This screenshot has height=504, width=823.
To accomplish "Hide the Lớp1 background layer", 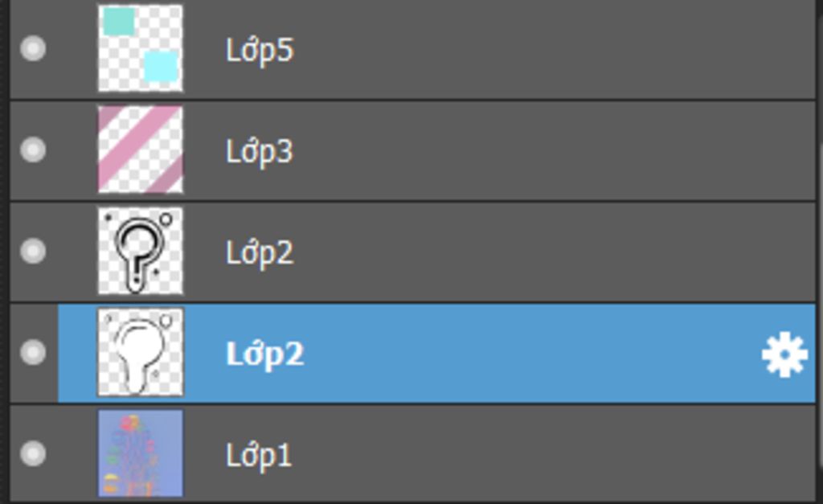I will point(33,453).
